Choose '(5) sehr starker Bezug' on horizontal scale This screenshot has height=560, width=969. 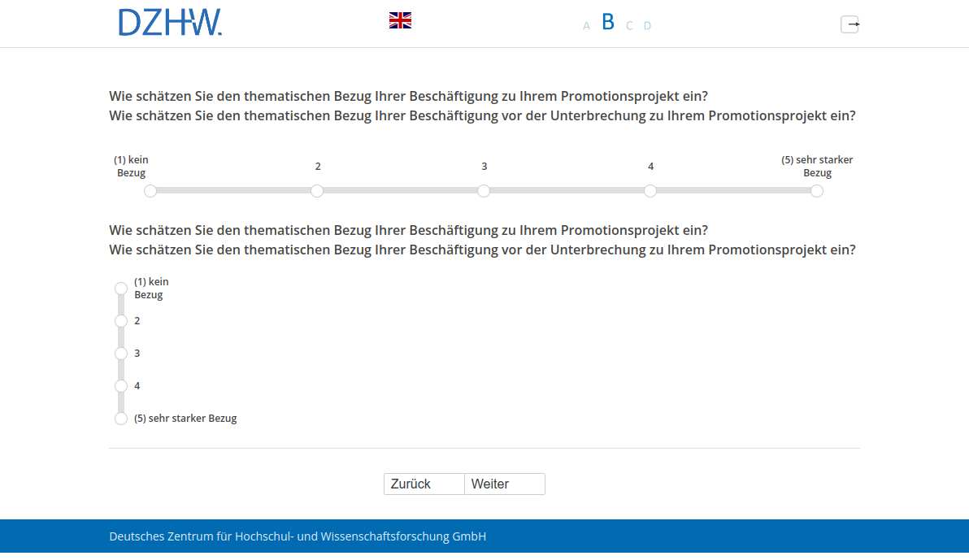(x=817, y=191)
